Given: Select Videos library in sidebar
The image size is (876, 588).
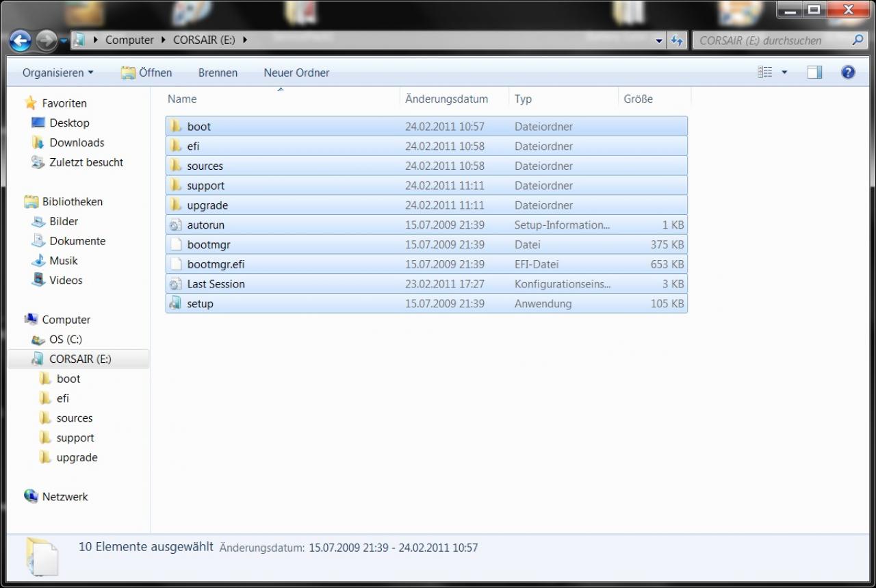Looking at the screenshot, I should click(x=66, y=281).
